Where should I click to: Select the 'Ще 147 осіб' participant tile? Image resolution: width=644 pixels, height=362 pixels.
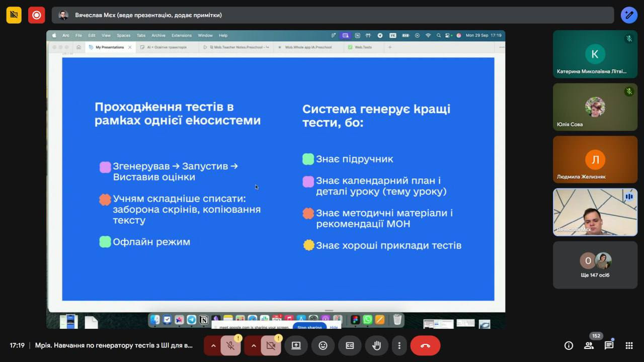pyautogui.click(x=595, y=265)
